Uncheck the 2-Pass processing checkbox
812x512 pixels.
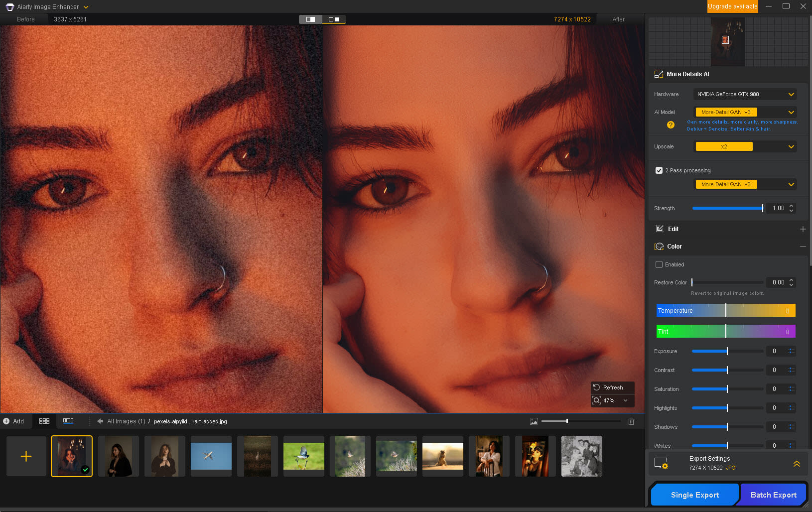point(659,170)
